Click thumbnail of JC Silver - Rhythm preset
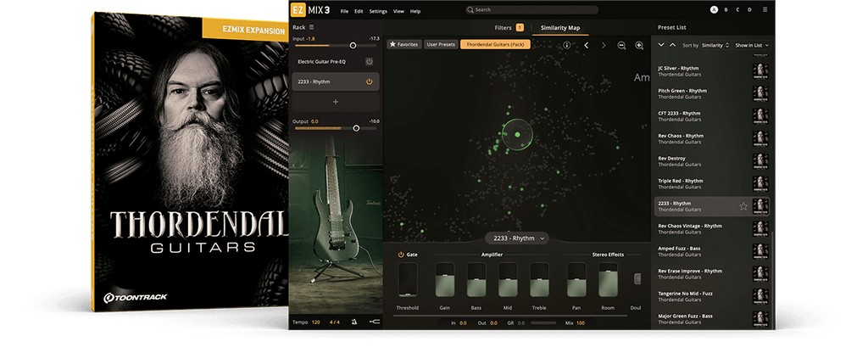 [x=760, y=71]
